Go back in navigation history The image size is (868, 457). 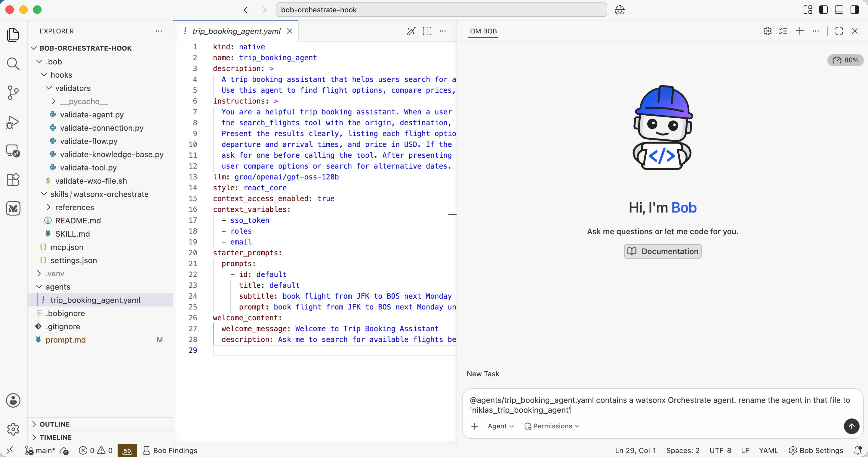247,10
